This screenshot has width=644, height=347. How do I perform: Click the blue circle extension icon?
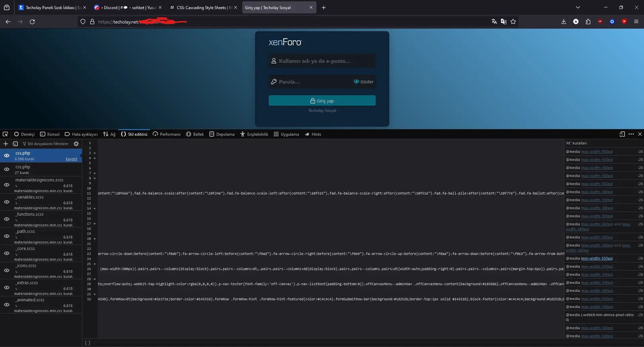[612, 21]
